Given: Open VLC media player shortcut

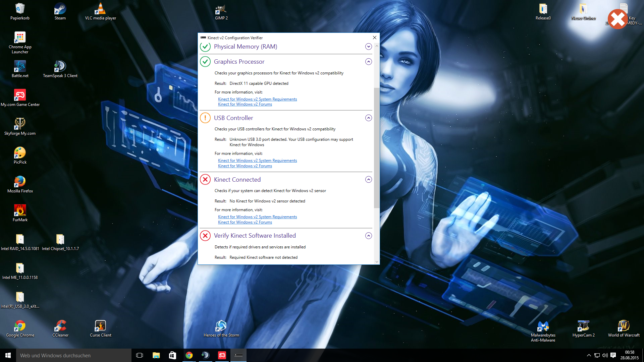Looking at the screenshot, I should (x=100, y=11).
